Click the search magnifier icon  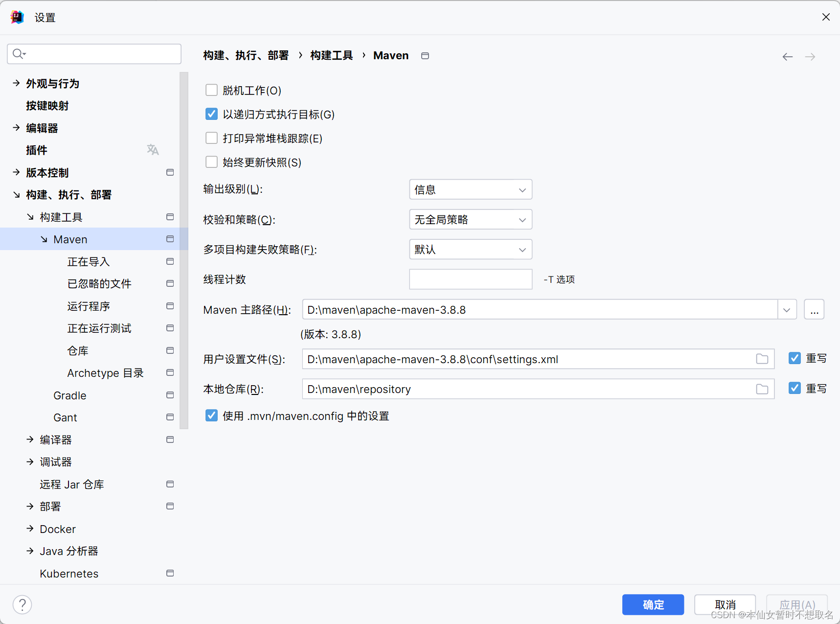[19, 53]
